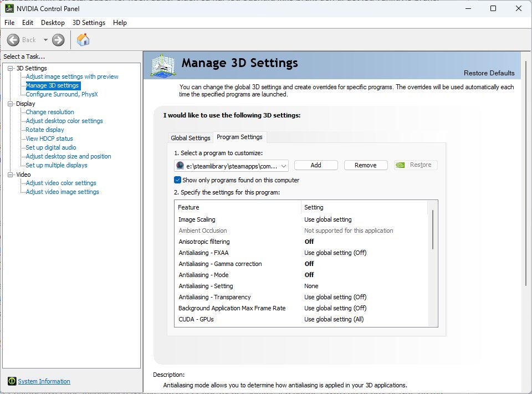Click Restore Defaults link
This screenshot has width=532, height=394.
pyautogui.click(x=489, y=73)
